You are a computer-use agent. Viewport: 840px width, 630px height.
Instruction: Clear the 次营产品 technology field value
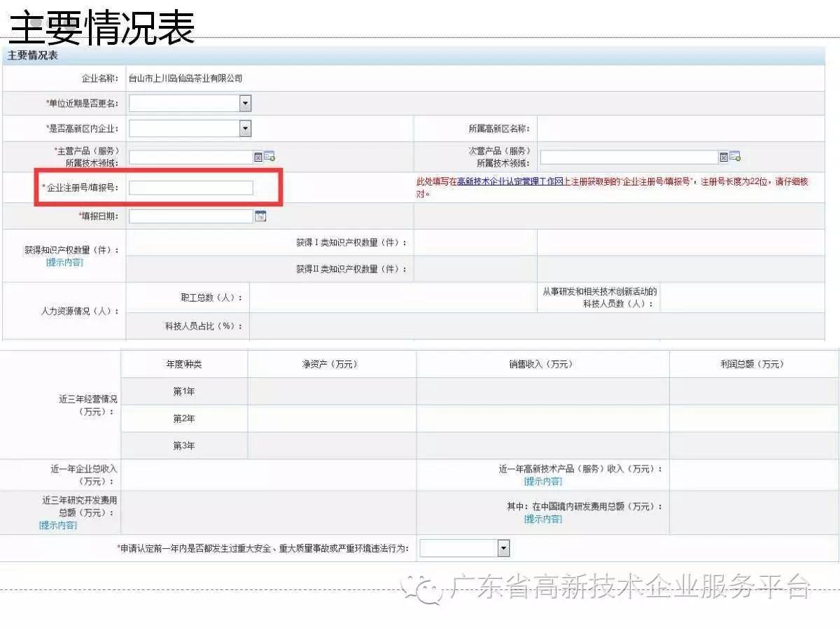[x=724, y=157]
